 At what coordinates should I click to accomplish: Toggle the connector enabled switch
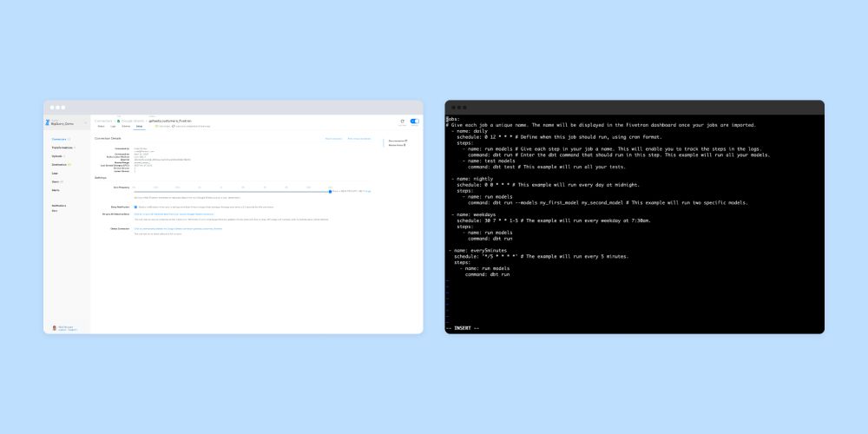click(415, 122)
